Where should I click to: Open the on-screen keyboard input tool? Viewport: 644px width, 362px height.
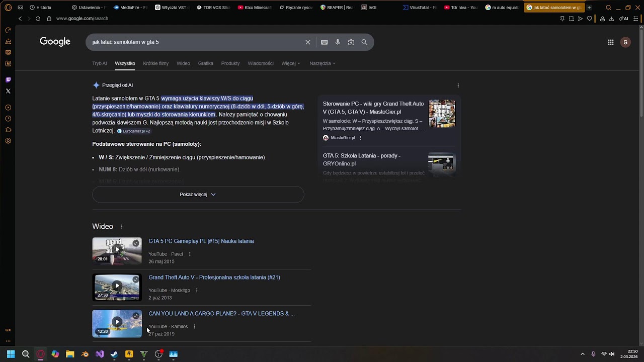tap(325, 42)
